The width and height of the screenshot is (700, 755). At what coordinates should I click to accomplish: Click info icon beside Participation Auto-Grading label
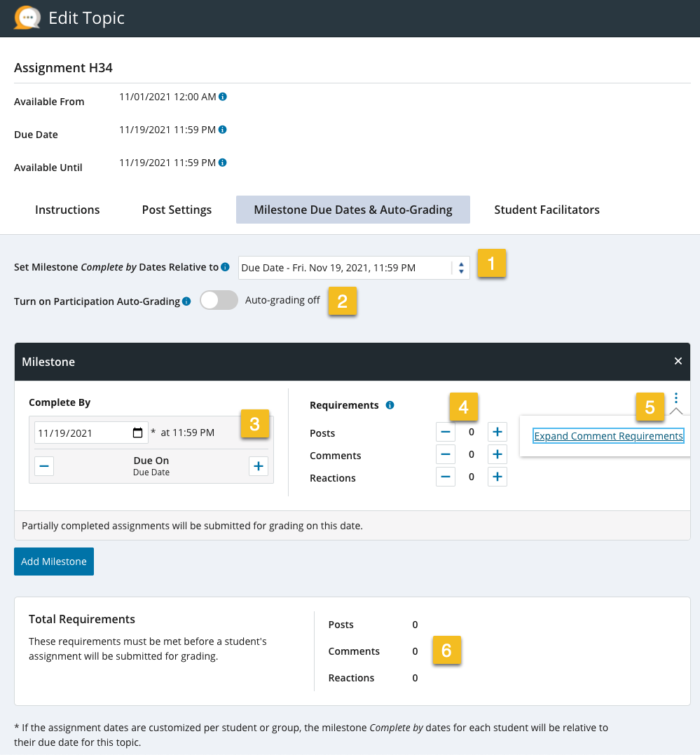(186, 301)
